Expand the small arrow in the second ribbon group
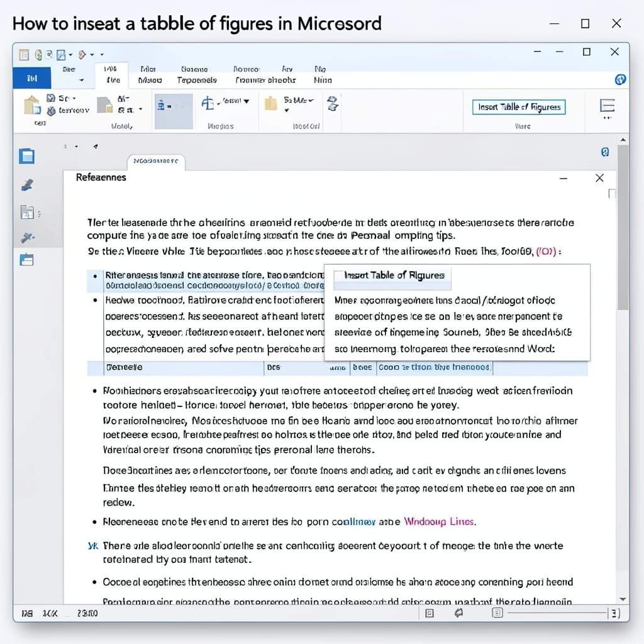The image size is (644, 644). [140, 109]
